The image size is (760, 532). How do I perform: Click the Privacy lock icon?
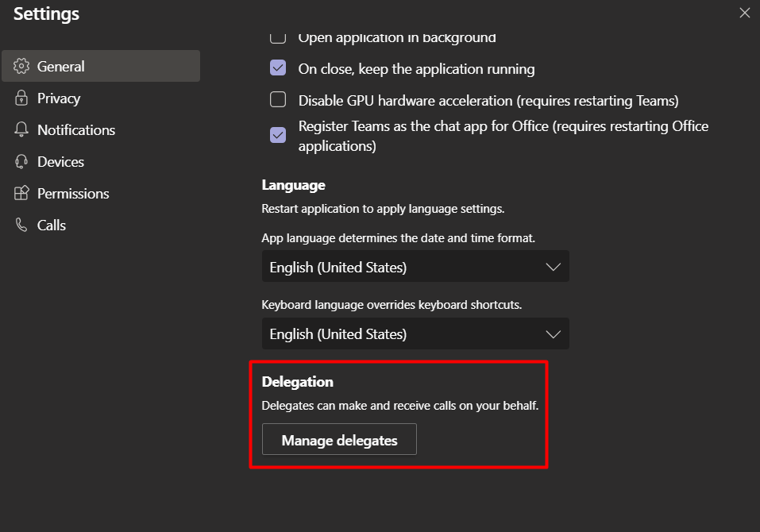(21, 98)
